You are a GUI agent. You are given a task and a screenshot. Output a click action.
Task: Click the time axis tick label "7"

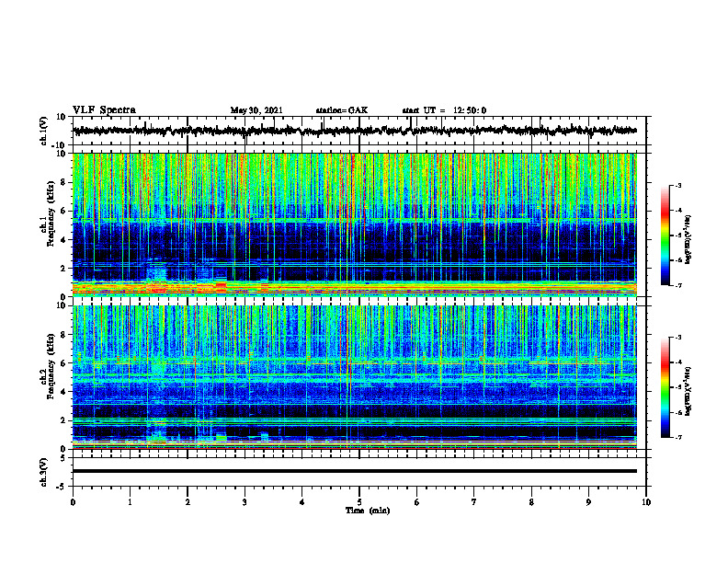tap(474, 502)
